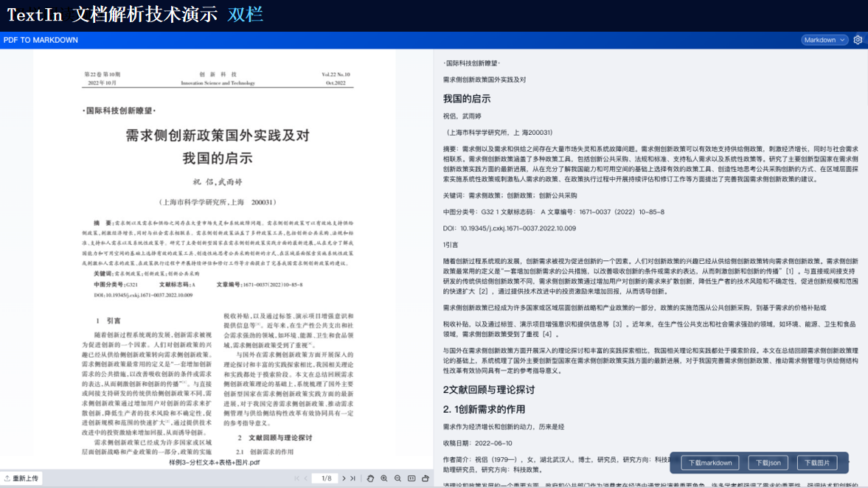The width and height of the screenshot is (868, 488).
Task: Click the 下载json download button
Action: pos(768,462)
